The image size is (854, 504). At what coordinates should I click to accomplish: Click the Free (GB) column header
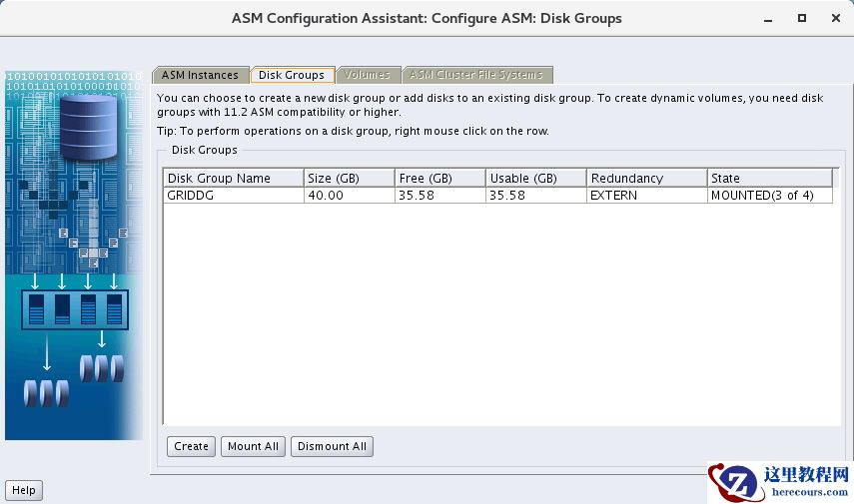tap(439, 178)
